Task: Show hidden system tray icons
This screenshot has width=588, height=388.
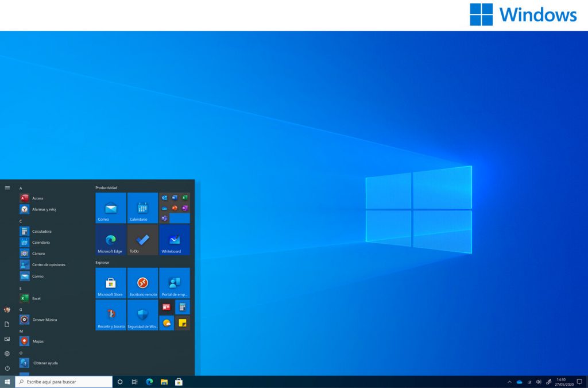Action: 509,382
